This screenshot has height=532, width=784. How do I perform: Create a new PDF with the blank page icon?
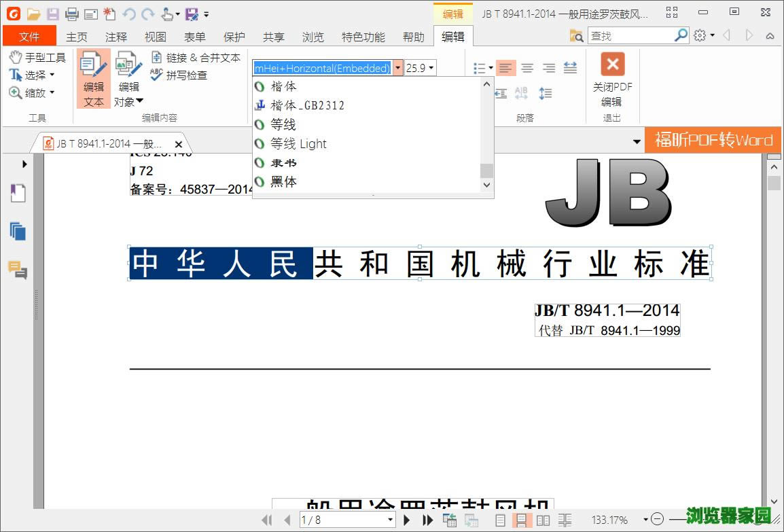pyautogui.click(x=109, y=14)
